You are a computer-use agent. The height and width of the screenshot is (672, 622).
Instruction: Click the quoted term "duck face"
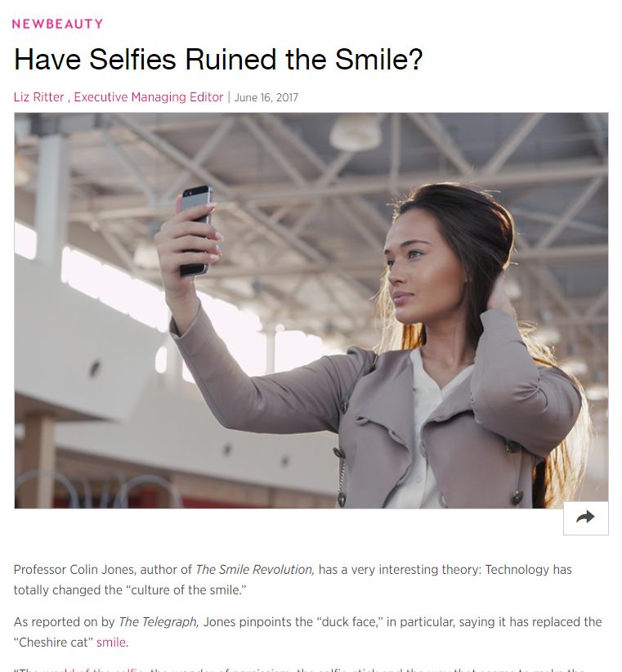pos(350,622)
